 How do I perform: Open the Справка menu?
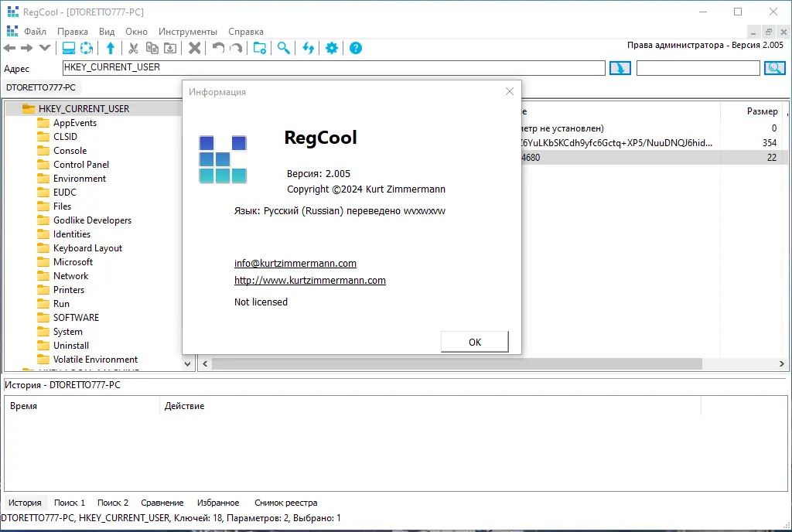(246, 31)
